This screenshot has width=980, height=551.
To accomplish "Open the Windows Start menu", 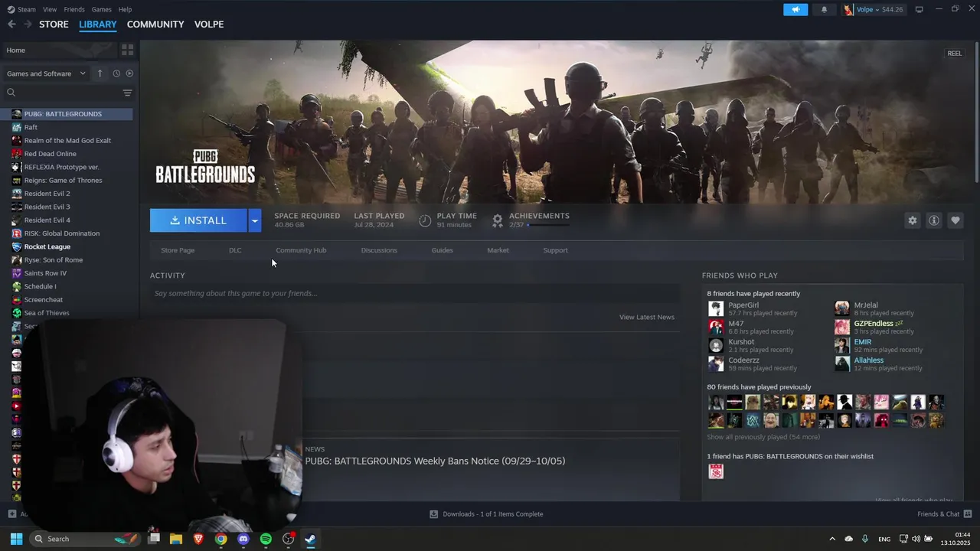I will (x=16, y=539).
